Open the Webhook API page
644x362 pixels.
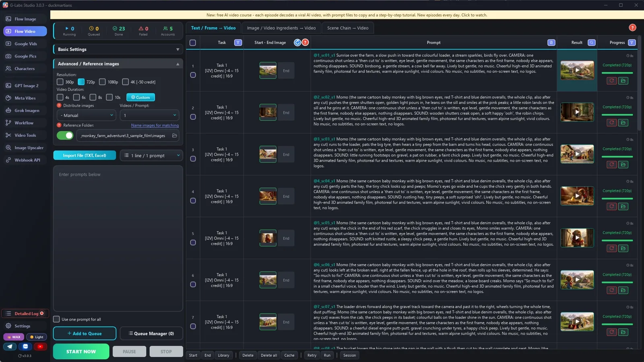tap(25, 160)
